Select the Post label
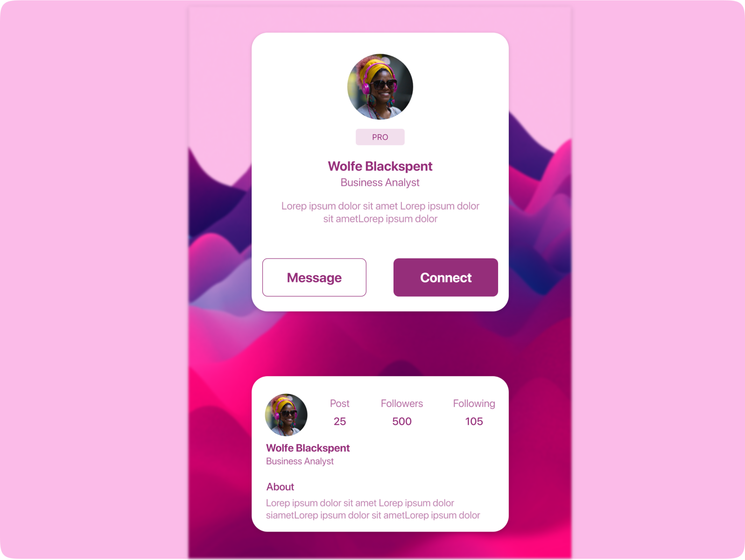Screen dimensions: 745x560 coord(340,404)
